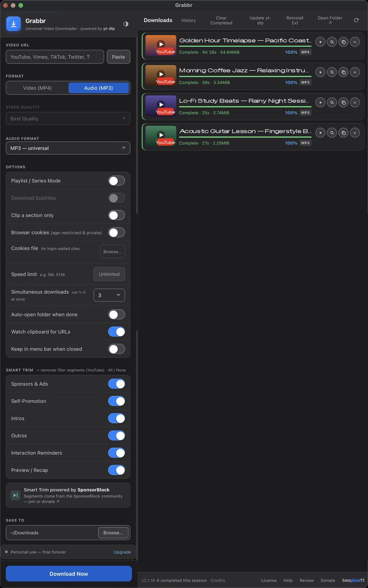Open the Simultaneous downloads dropdown
This screenshot has height=588, width=368.
pyautogui.click(x=109, y=295)
